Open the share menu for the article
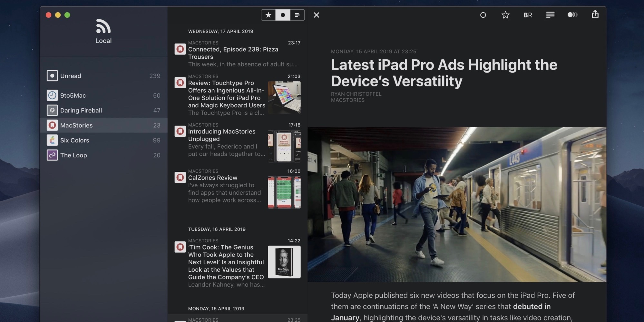644x322 pixels. pos(595,15)
